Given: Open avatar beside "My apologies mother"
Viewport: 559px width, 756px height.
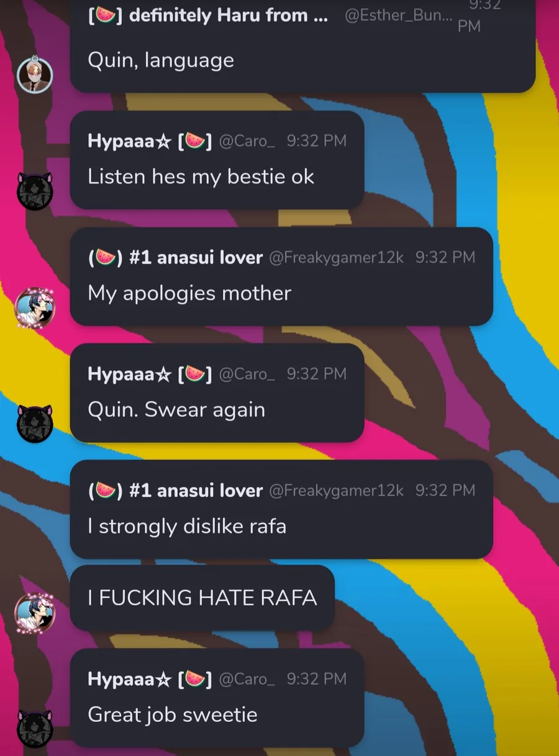Looking at the screenshot, I should click(35, 307).
